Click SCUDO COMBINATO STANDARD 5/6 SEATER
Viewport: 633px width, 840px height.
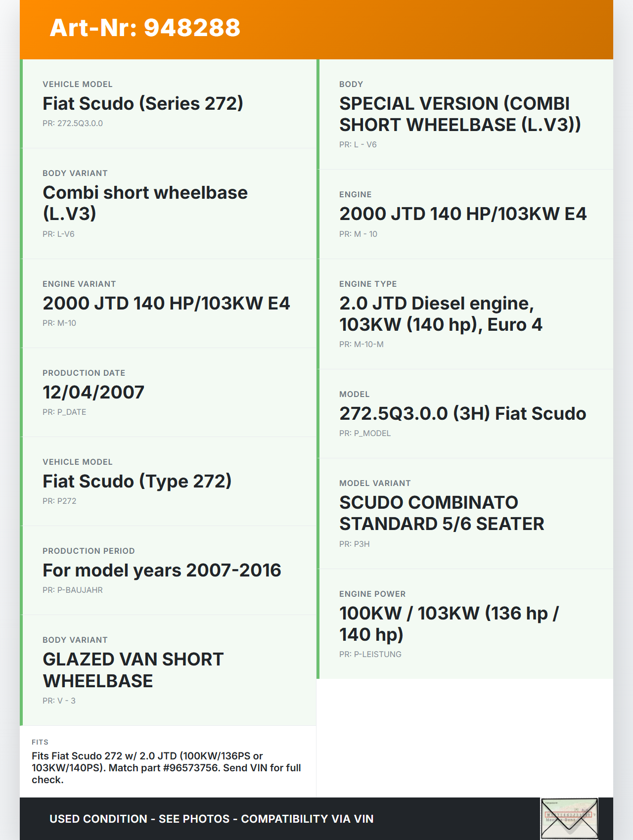pos(442,513)
